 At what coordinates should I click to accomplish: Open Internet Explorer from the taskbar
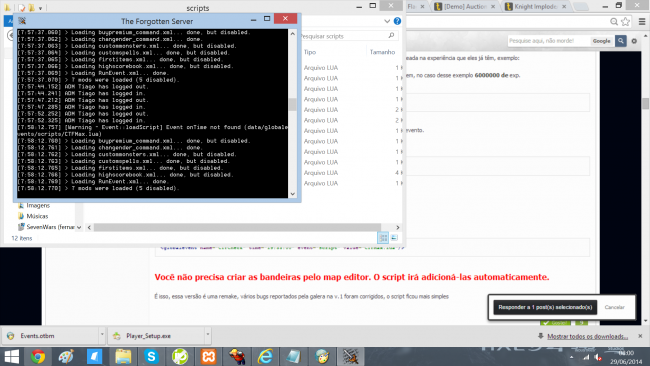point(265,356)
